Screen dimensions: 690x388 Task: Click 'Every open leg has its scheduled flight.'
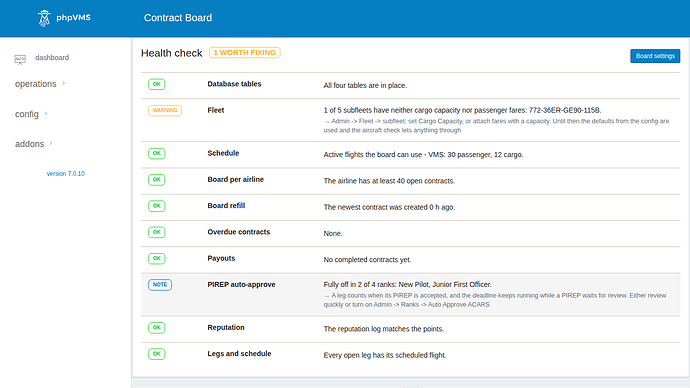click(385, 355)
